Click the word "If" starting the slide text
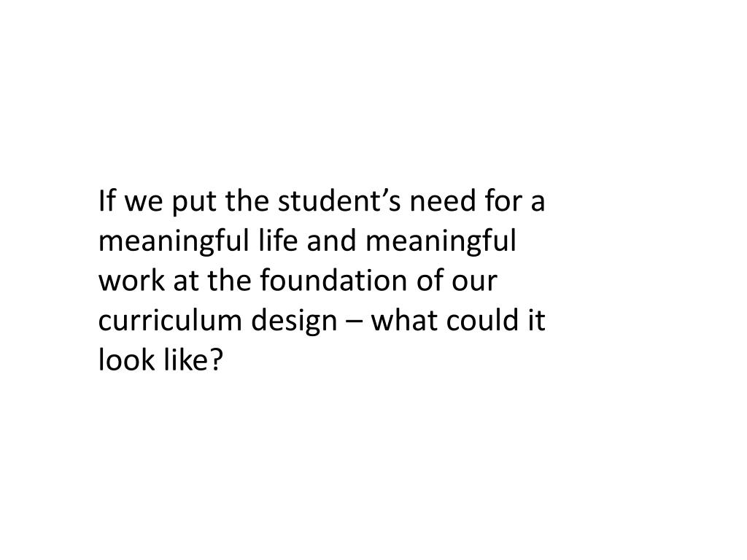The image size is (747, 560). tap(107, 201)
